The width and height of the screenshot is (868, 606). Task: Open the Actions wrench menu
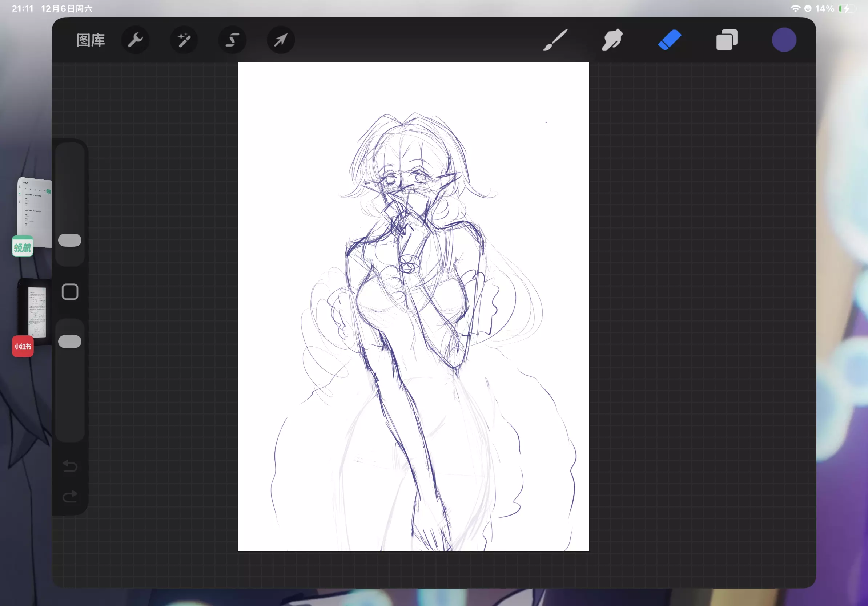(135, 40)
